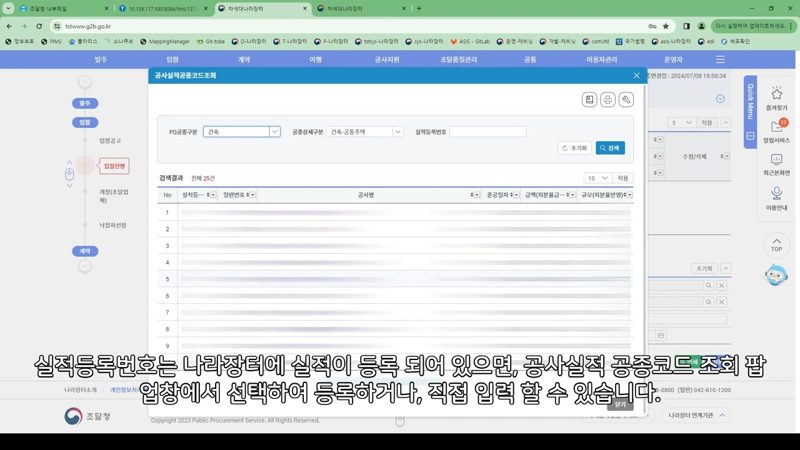Image resolution: width=800 pixels, height=450 pixels.
Task: Focus the 실적등록번호 input field
Action: 488,132
